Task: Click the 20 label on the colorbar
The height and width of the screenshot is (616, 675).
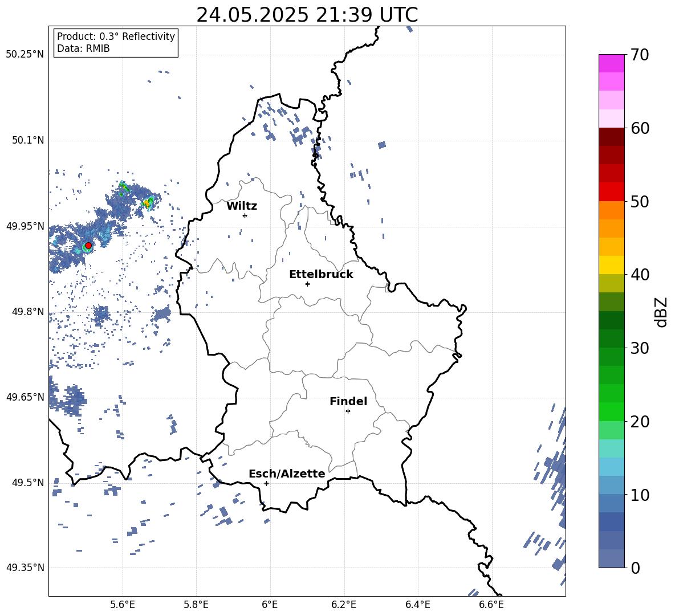Action: pyautogui.click(x=640, y=421)
